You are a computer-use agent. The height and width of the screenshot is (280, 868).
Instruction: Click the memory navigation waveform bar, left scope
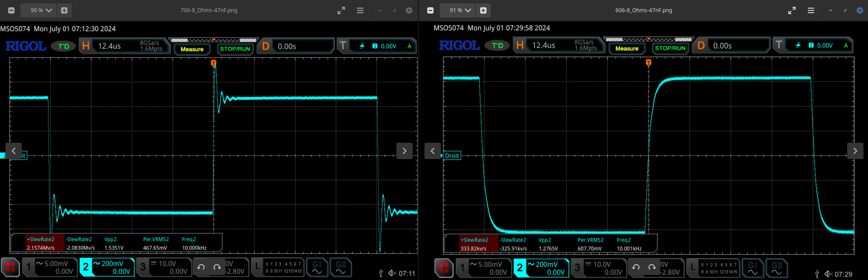(214, 40)
